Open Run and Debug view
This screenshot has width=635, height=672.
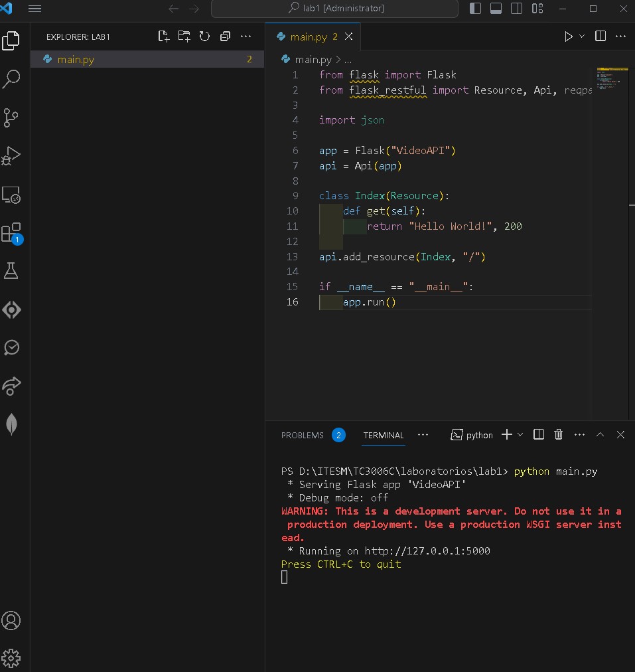pos(11,156)
